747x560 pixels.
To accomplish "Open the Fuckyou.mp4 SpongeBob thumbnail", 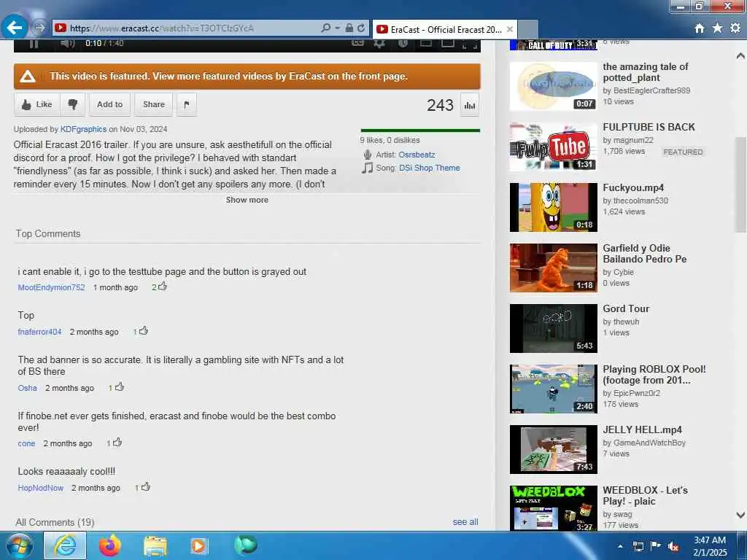I will [x=553, y=208].
